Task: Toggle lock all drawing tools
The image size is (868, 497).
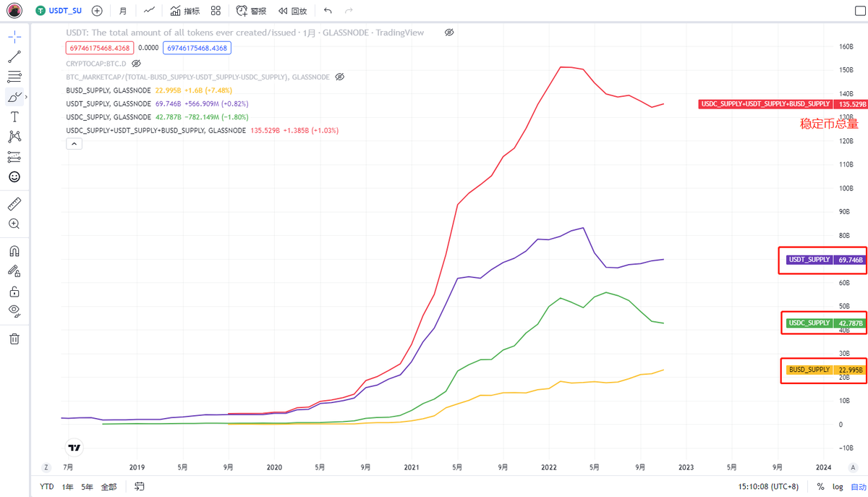Action: (x=14, y=292)
